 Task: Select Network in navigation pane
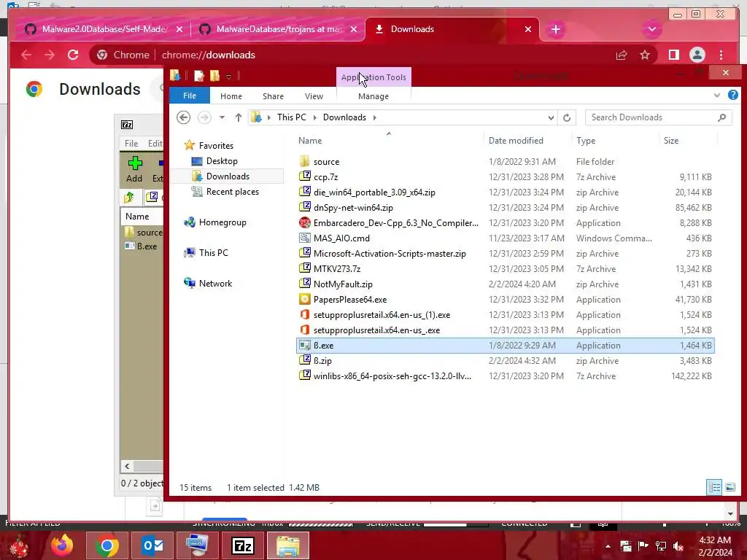click(215, 284)
